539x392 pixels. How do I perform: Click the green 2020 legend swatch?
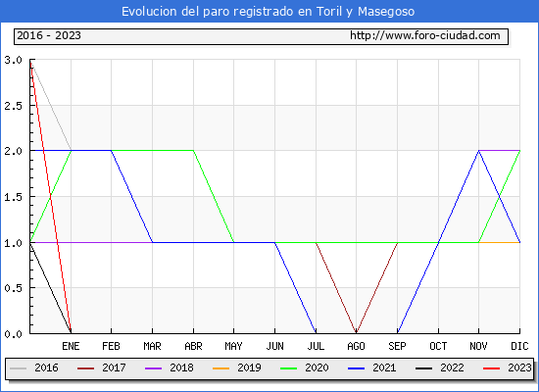point(289,368)
